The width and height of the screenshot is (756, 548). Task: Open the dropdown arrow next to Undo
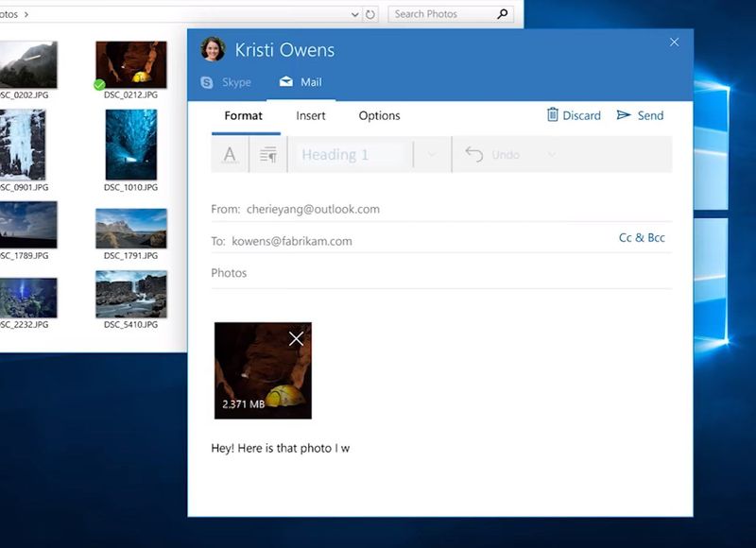[x=552, y=155]
